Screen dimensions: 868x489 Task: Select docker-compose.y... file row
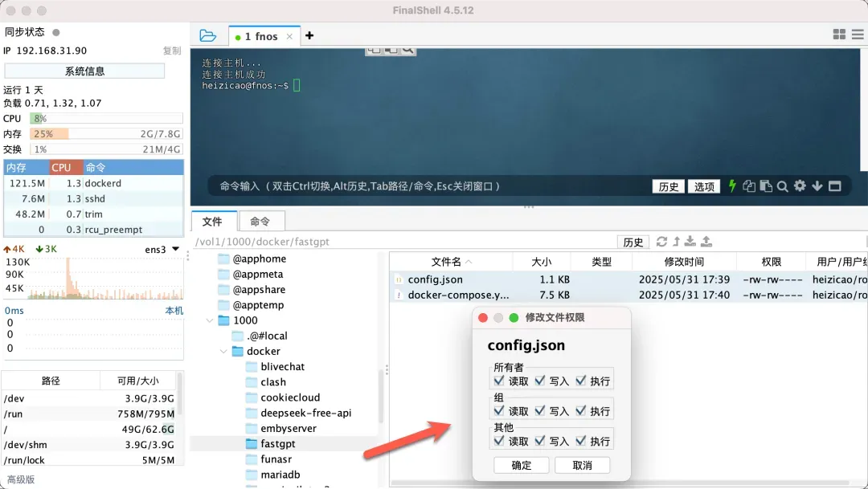tap(628, 295)
